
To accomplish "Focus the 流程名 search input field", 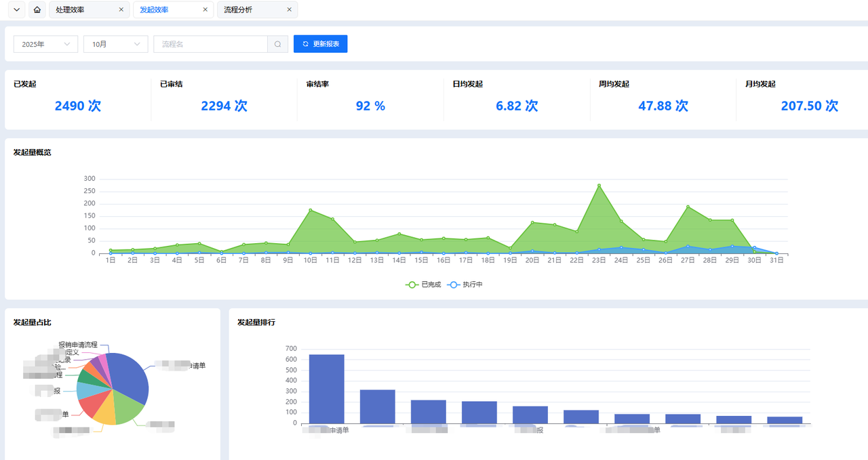I will (x=211, y=44).
